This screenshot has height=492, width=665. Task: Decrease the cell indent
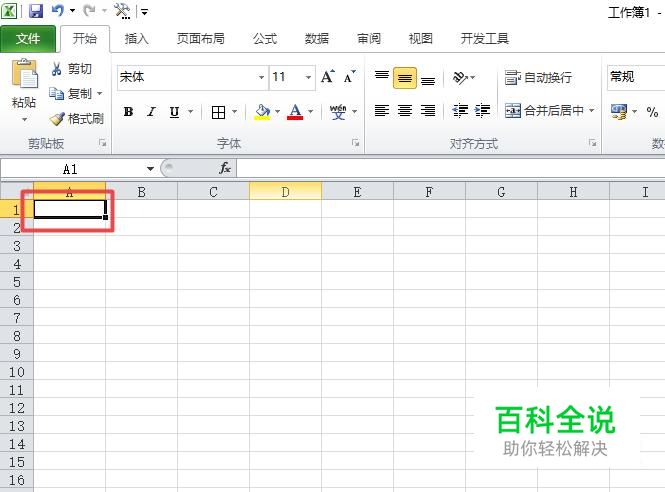coord(460,111)
